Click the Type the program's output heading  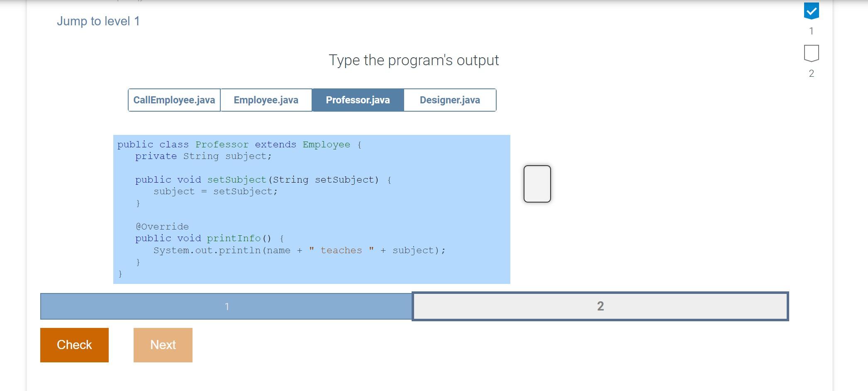pyautogui.click(x=413, y=60)
